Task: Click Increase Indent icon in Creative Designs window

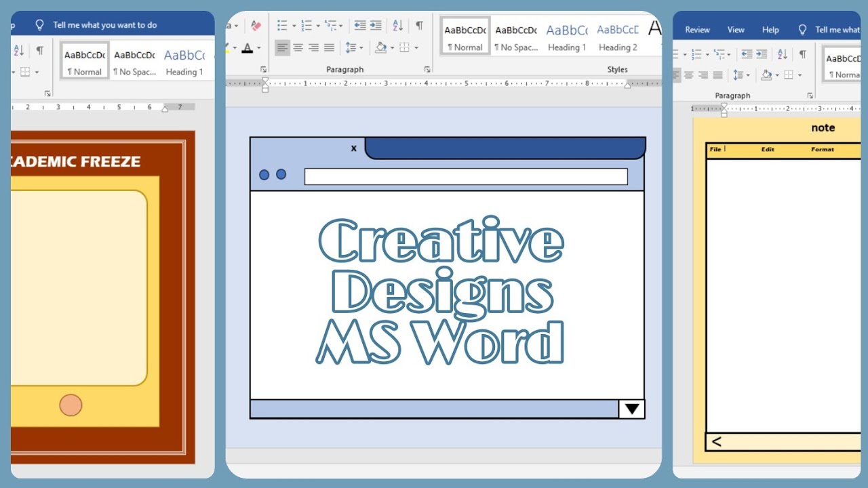Action: tap(377, 26)
